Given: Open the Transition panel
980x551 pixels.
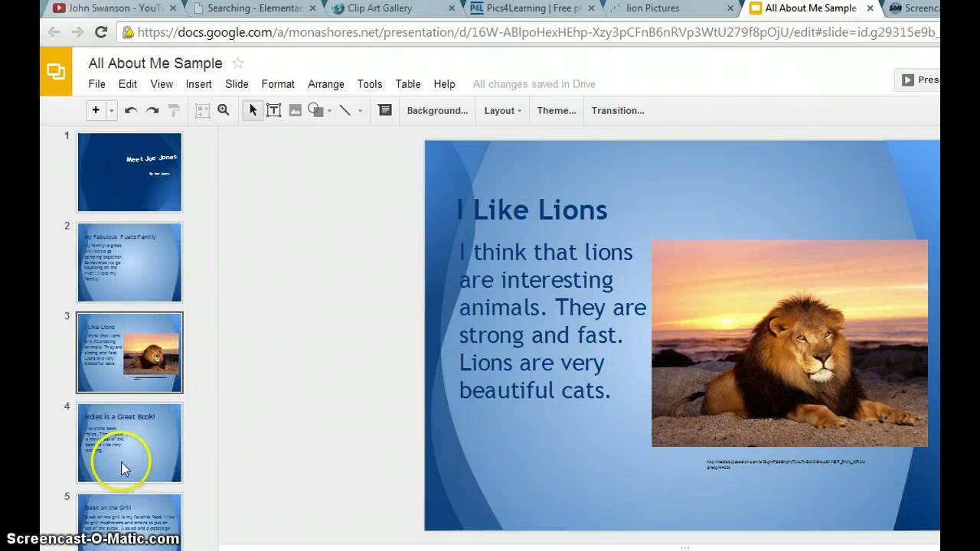Looking at the screenshot, I should (618, 111).
